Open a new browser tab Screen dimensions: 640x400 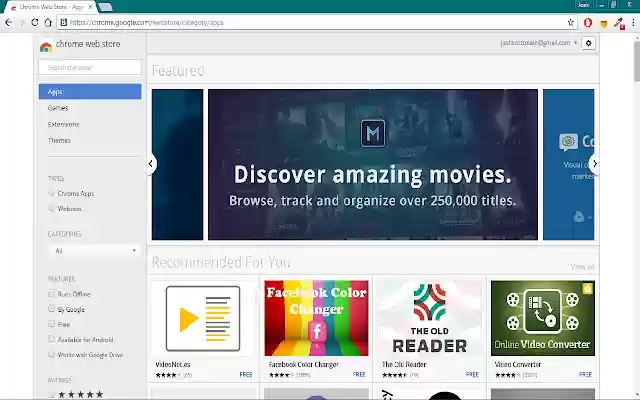click(105, 7)
